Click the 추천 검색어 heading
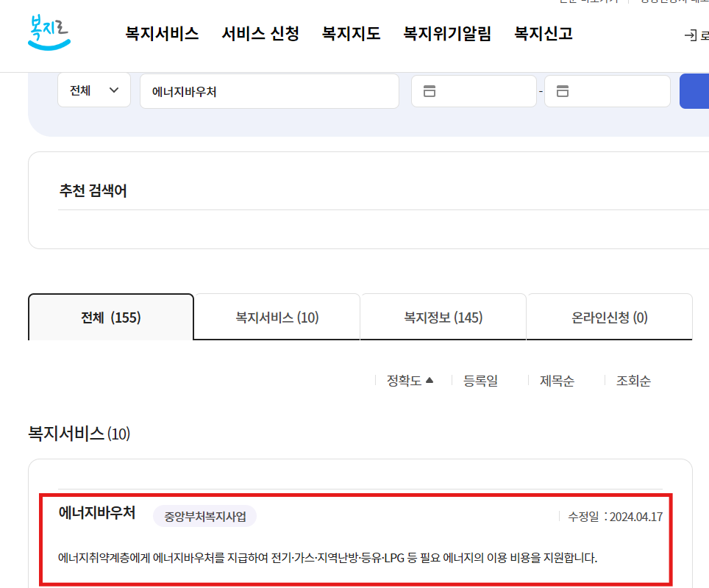 click(93, 190)
